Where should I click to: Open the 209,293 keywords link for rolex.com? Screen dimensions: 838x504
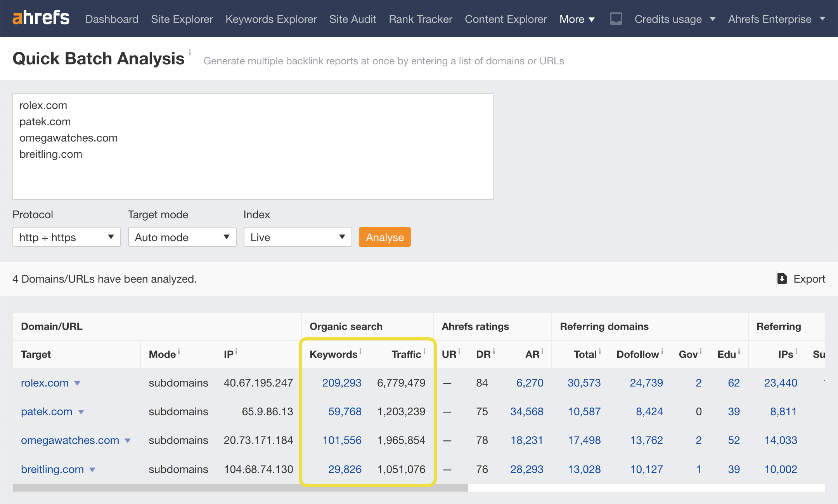coord(342,383)
